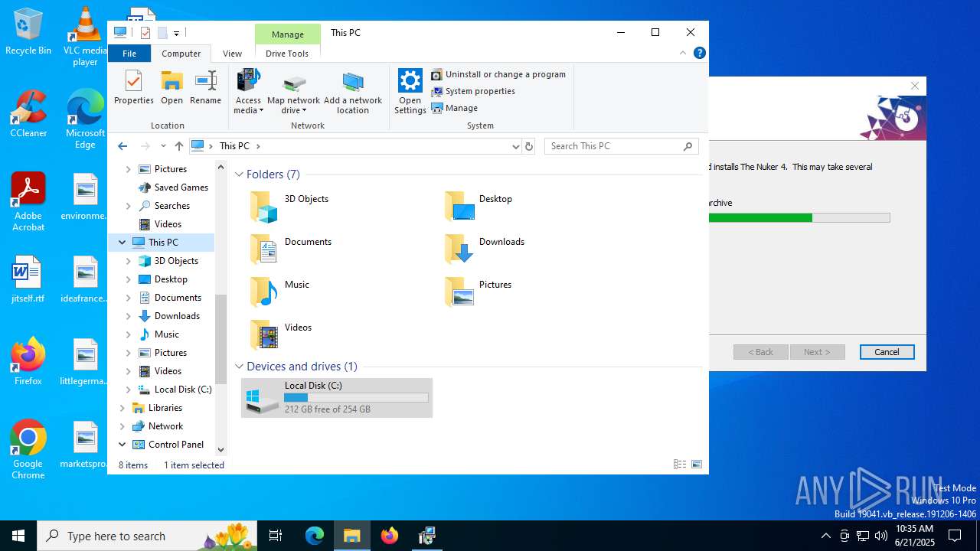Open the volume control in tray
The width and height of the screenshot is (980, 551).
coord(881,536)
